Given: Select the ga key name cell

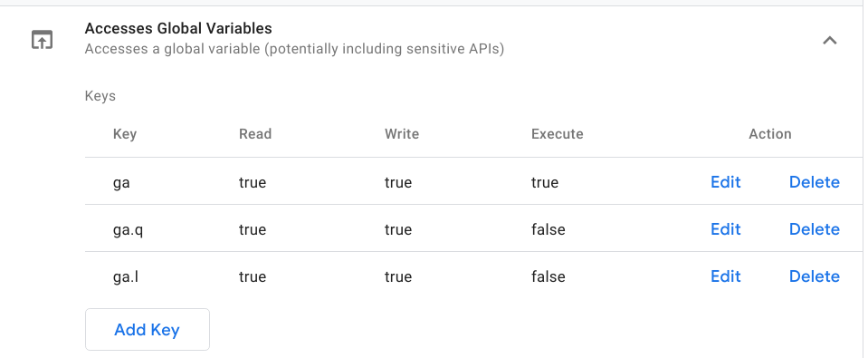Looking at the screenshot, I should tap(121, 183).
